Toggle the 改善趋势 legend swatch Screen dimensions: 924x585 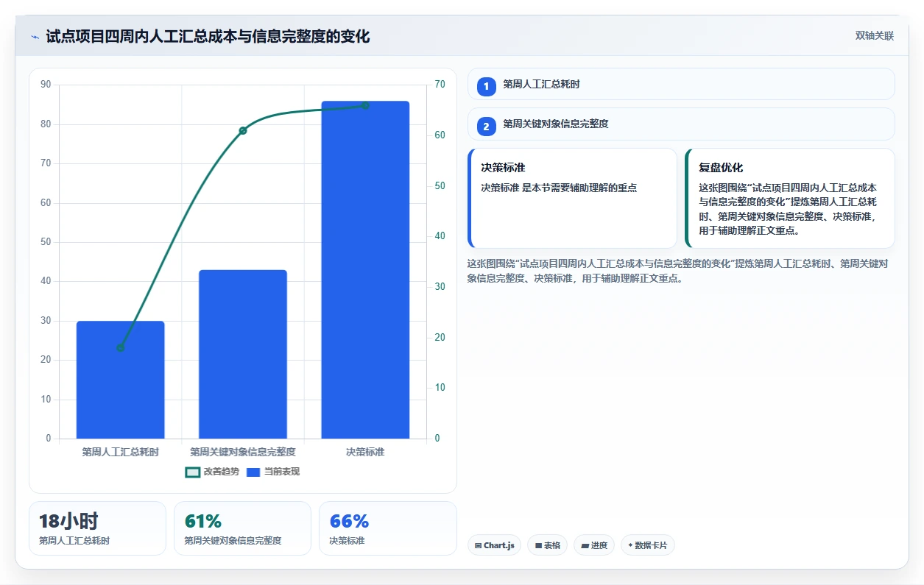pyautogui.click(x=193, y=472)
